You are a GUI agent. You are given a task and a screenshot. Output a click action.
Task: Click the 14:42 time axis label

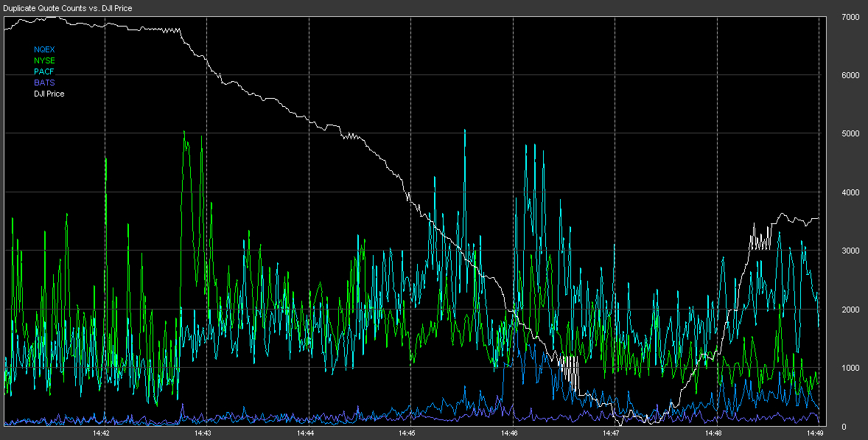(x=101, y=434)
